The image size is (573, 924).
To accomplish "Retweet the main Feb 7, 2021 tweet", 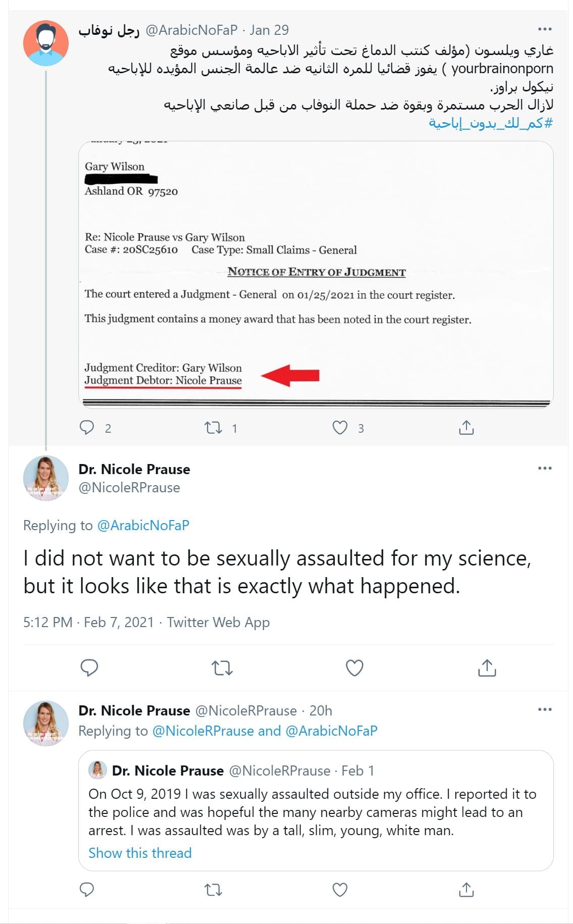I will (x=222, y=668).
